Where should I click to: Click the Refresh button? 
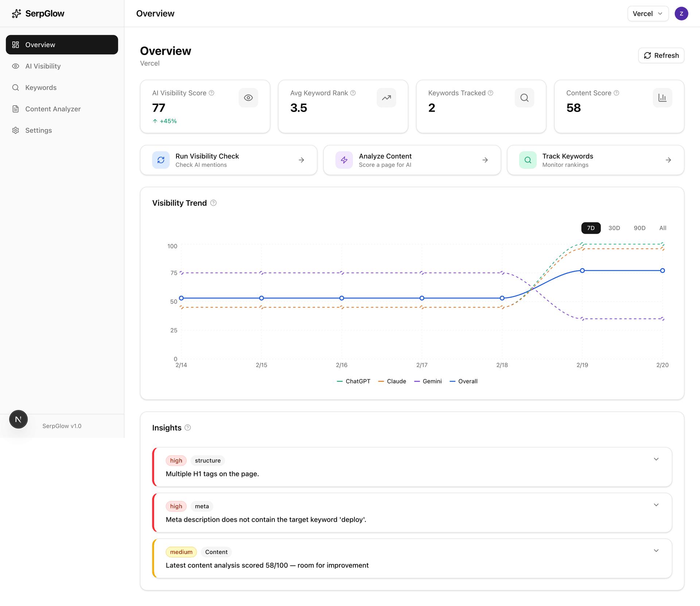point(661,55)
